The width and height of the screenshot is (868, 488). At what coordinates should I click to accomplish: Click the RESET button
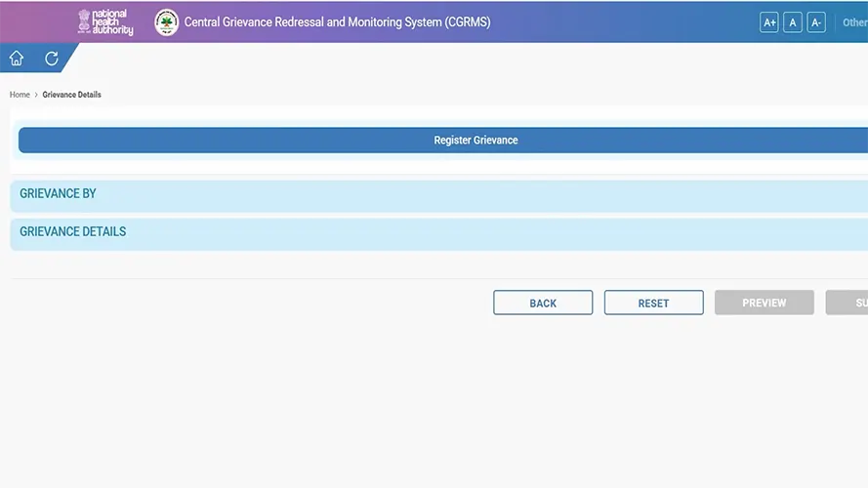pyautogui.click(x=654, y=303)
